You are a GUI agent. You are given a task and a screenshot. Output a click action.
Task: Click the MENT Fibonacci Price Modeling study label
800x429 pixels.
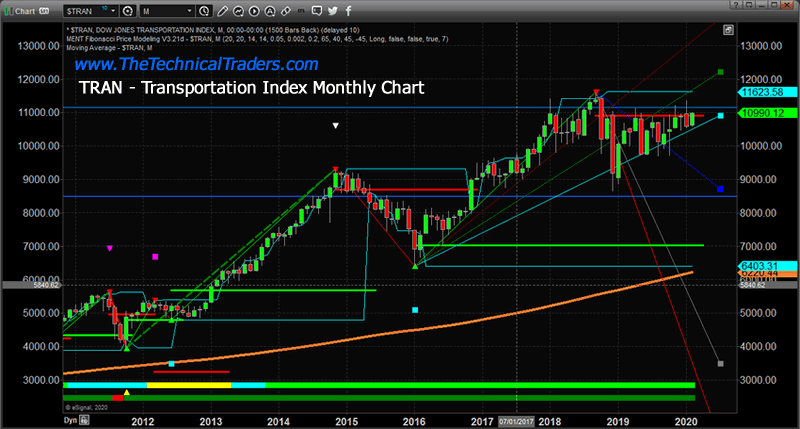tap(257, 39)
